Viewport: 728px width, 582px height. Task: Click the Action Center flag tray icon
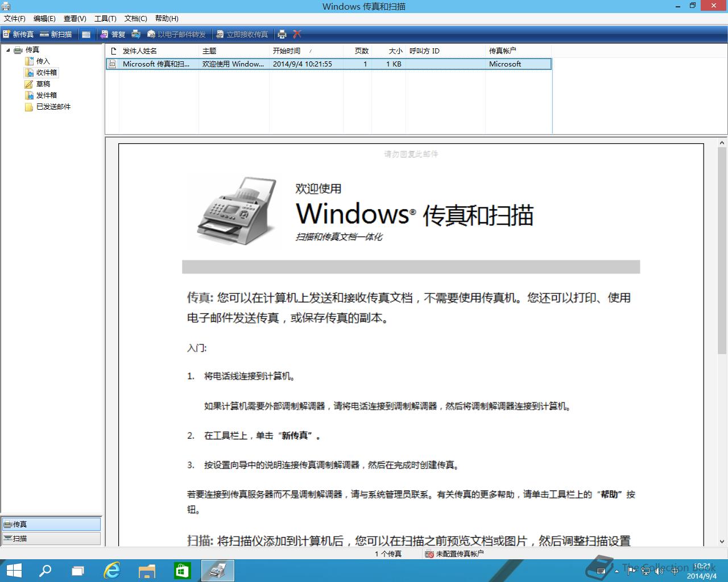click(631, 571)
